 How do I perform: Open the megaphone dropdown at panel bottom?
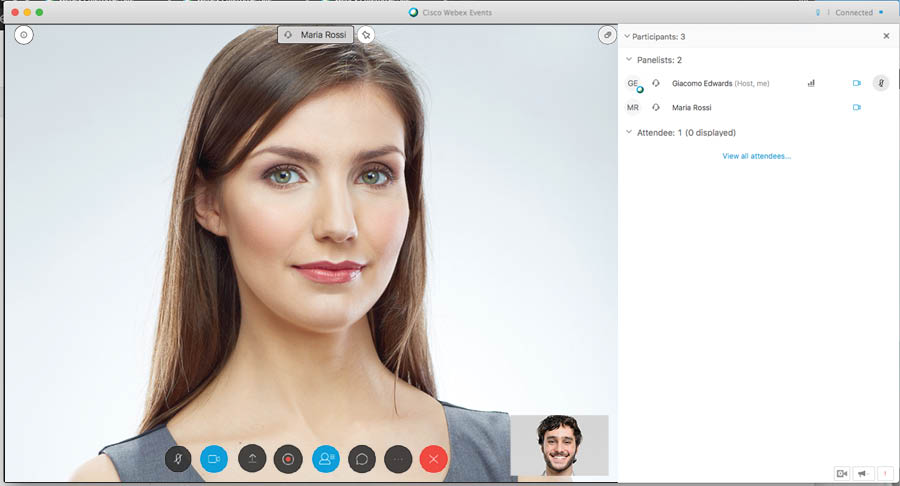pos(863,473)
